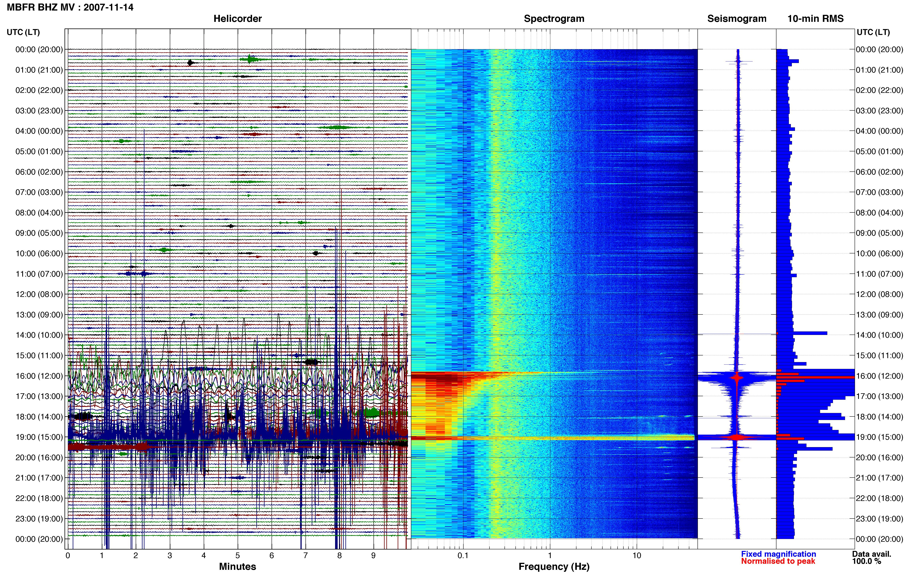Click 05:00 (01:00) on the RMS-side time axis

880,151
